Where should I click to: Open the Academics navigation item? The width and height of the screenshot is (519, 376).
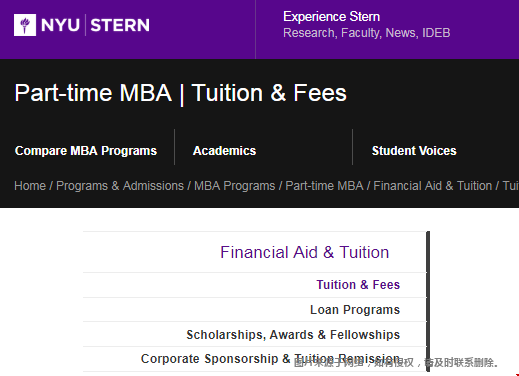pyautogui.click(x=224, y=151)
